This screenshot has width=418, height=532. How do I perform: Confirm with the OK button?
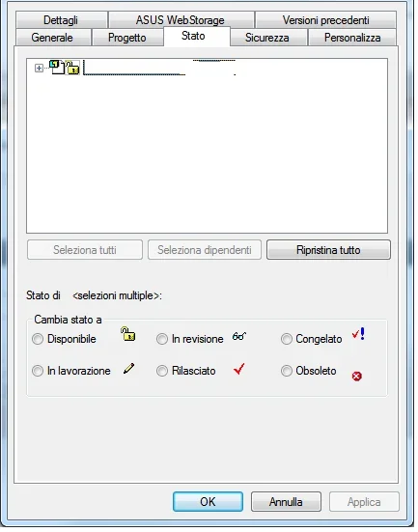(x=208, y=501)
